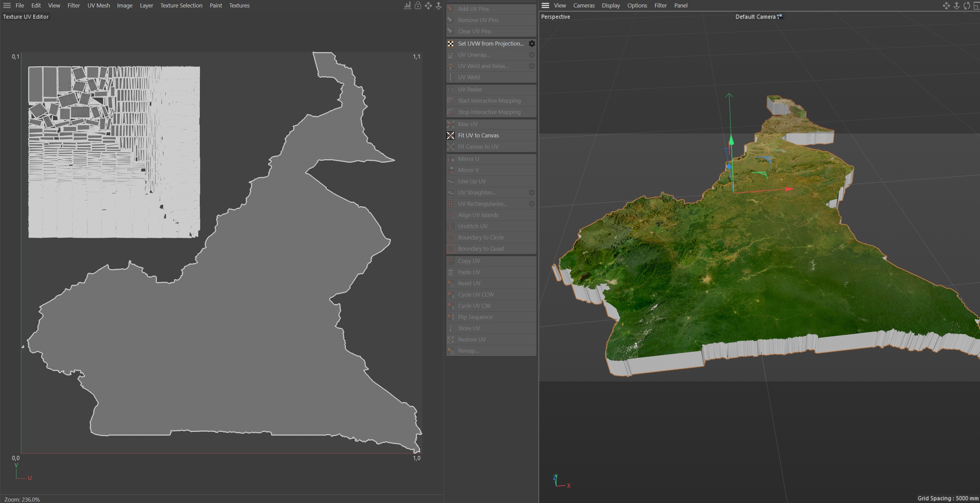Open the viewport hamburger menu
The width and height of the screenshot is (980, 503).
coord(545,5)
